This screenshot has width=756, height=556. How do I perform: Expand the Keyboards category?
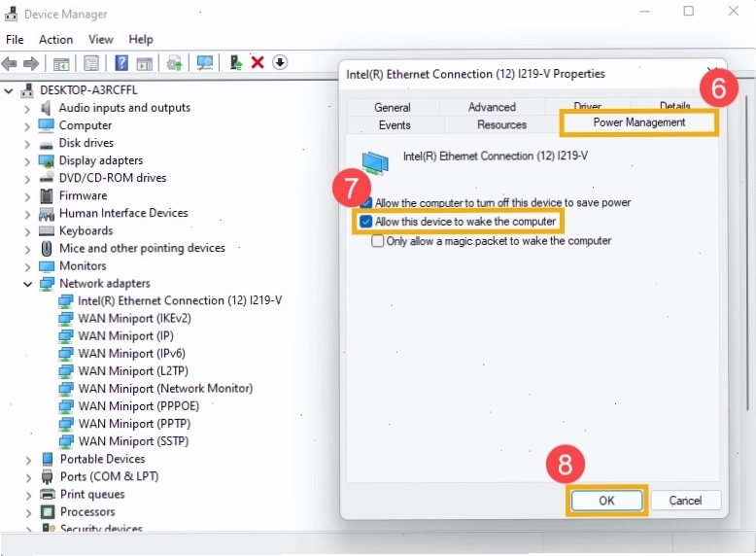coord(27,232)
